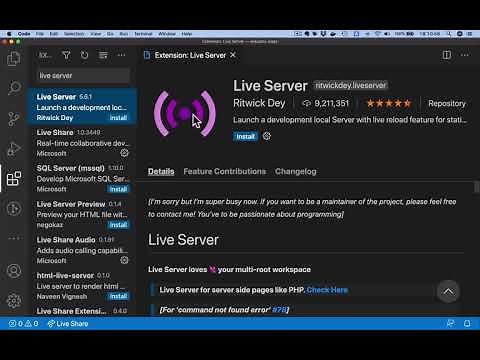Screen dimensions: 480x360
Task: Switch to the Feature Contributions tab
Action: click(x=225, y=171)
